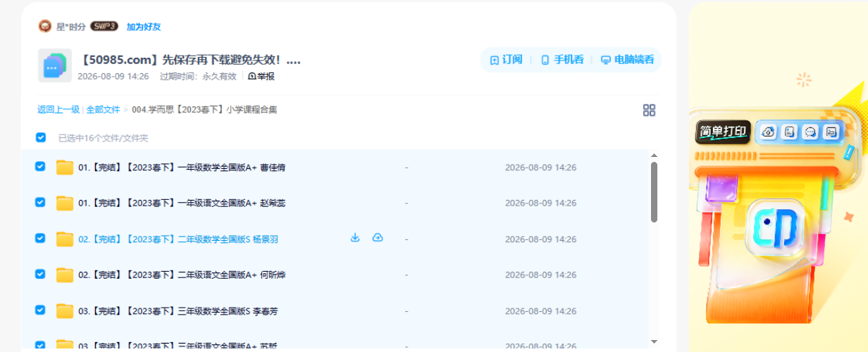868x352 pixels.
Task: Click the file list scrollbar down arrow
Action: coord(654,341)
